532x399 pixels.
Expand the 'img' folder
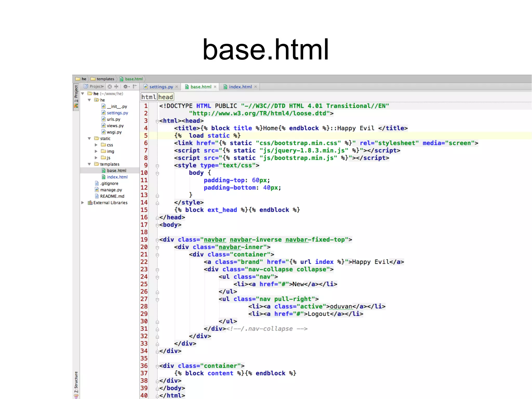[96, 151]
